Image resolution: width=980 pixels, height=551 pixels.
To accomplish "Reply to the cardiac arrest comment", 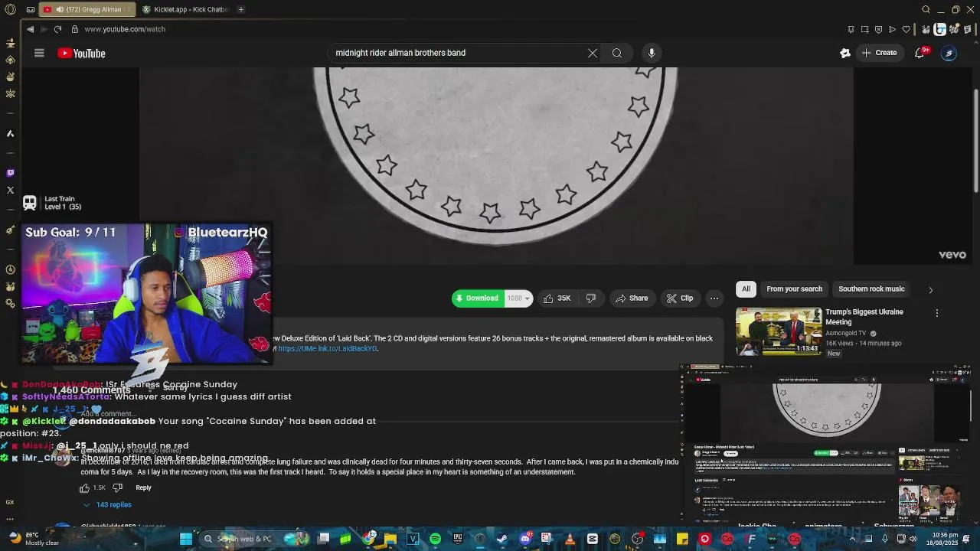I will tap(143, 487).
